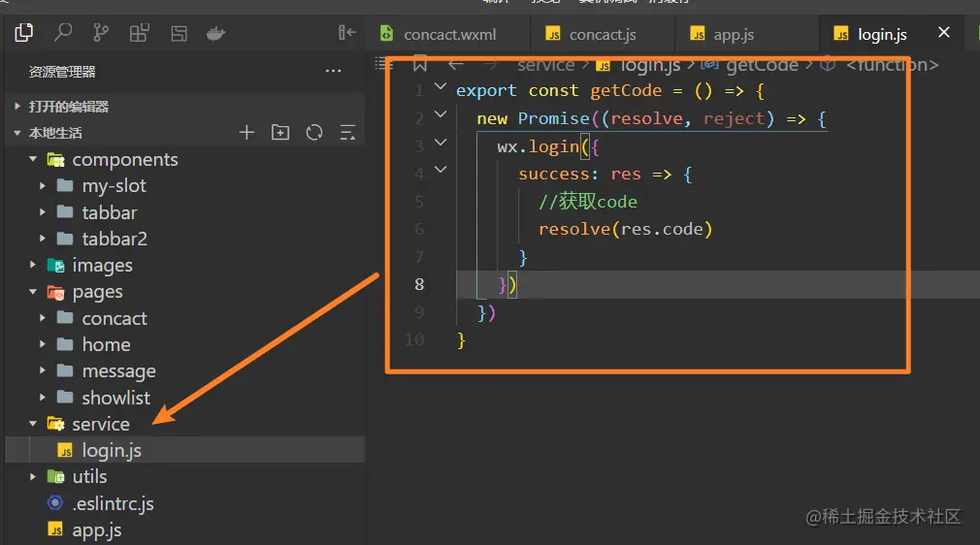Fold code at line 3 chevron
This screenshot has height=545, width=980.
point(441,142)
